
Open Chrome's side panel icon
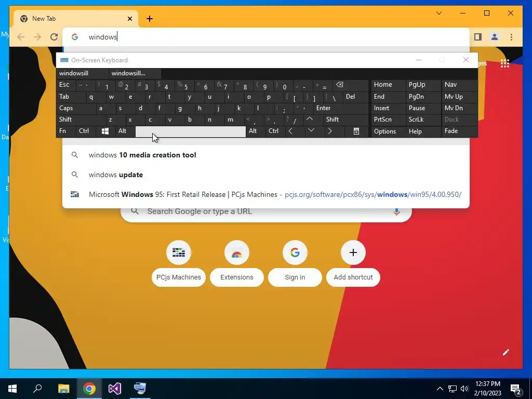[x=478, y=37]
